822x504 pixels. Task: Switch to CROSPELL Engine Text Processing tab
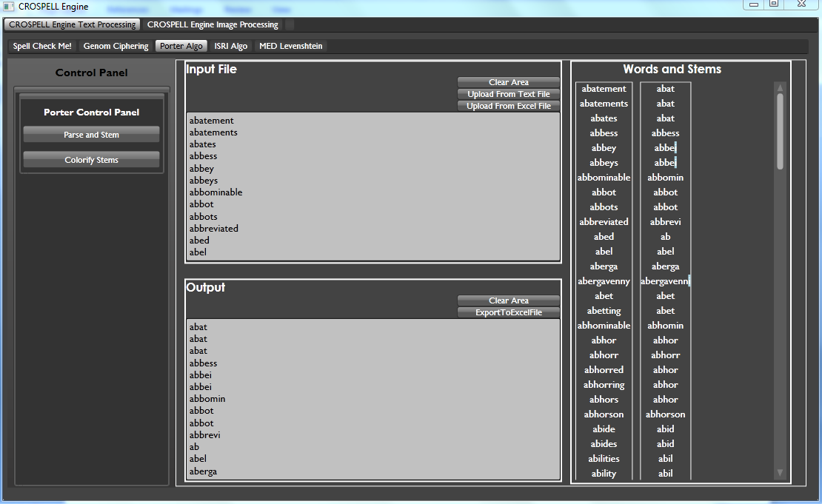73,24
